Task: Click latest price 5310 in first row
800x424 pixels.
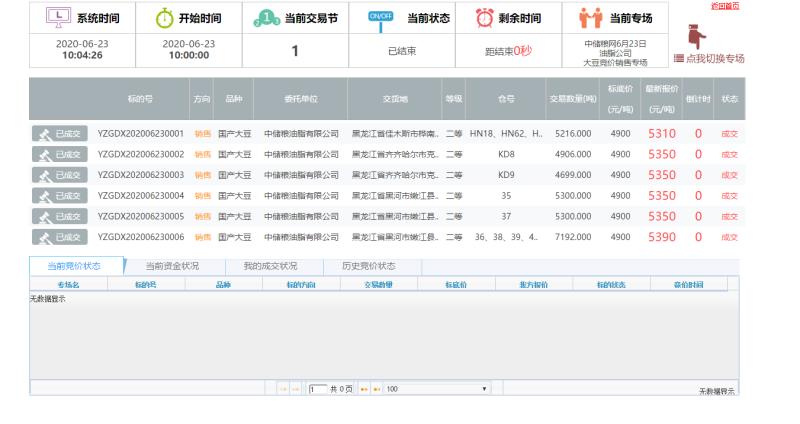Action: [x=662, y=134]
